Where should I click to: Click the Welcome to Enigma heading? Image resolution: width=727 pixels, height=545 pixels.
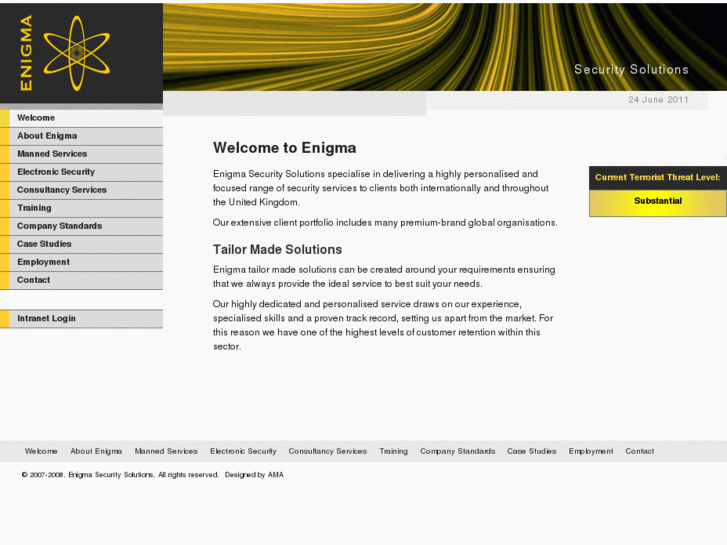tap(285, 148)
